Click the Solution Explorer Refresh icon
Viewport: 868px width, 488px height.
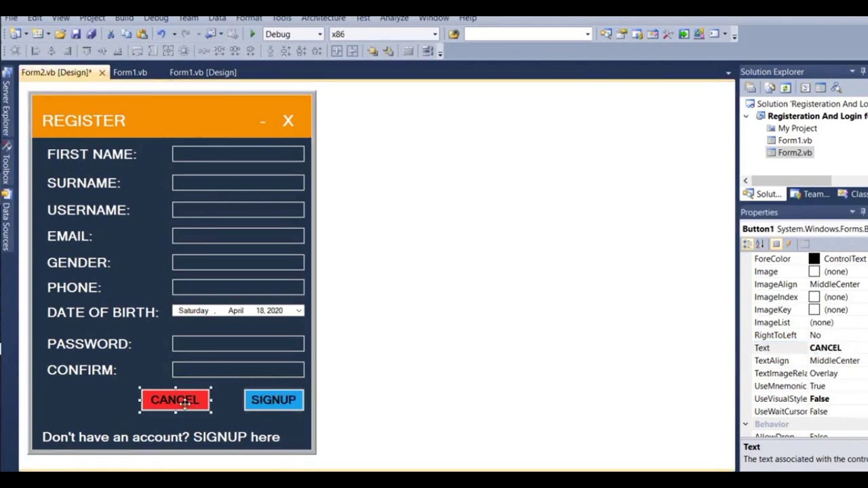[x=785, y=87]
